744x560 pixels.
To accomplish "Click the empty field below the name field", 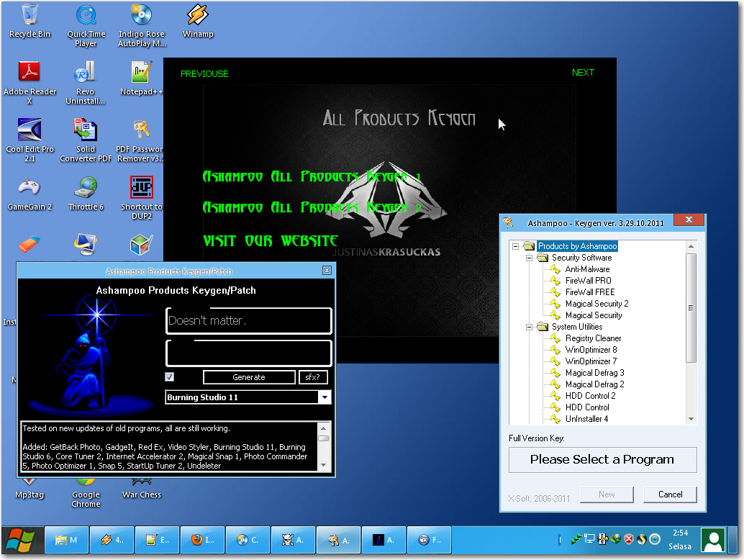I will pyautogui.click(x=248, y=353).
